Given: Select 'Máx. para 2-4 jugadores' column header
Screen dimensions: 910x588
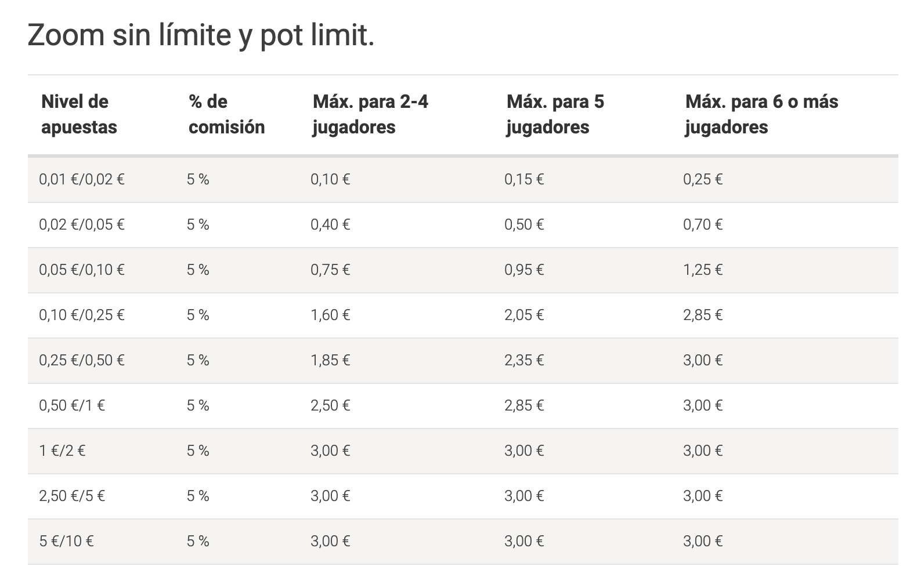Looking at the screenshot, I should point(370,114).
